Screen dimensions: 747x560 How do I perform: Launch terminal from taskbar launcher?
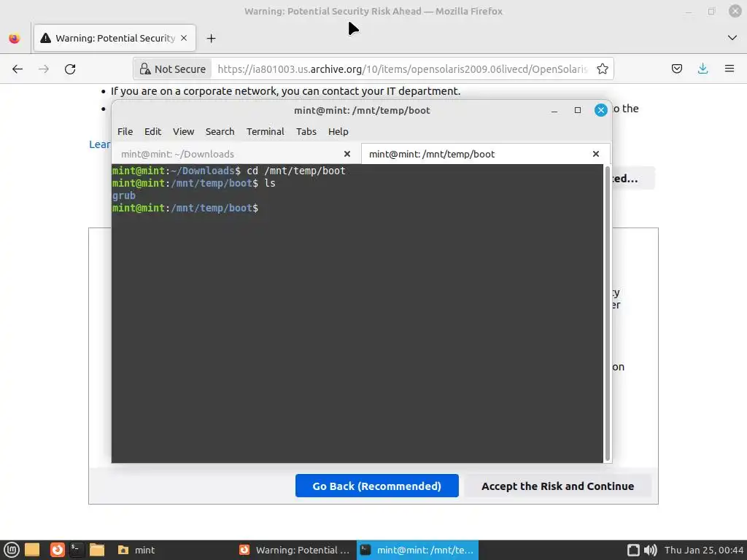pos(76,550)
